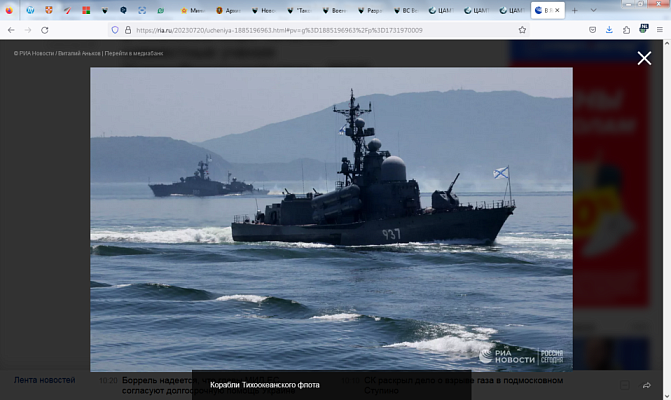Close the photo lightbox with the X

point(644,58)
